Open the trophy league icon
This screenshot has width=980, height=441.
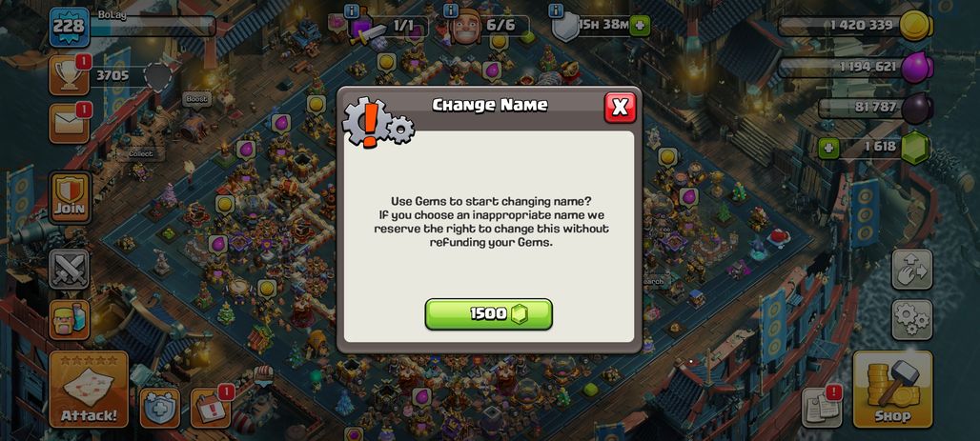tap(69, 75)
